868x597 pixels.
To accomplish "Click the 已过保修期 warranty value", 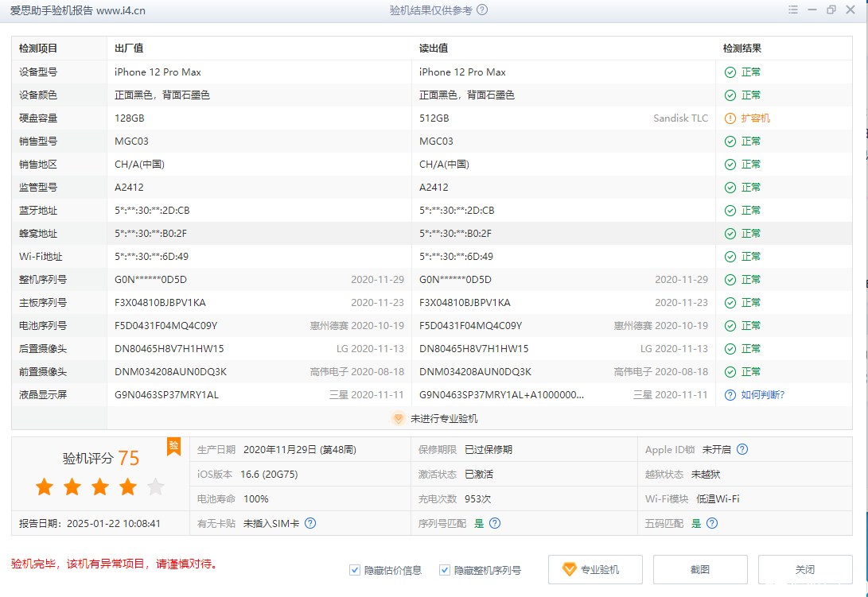I will tap(488, 449).
